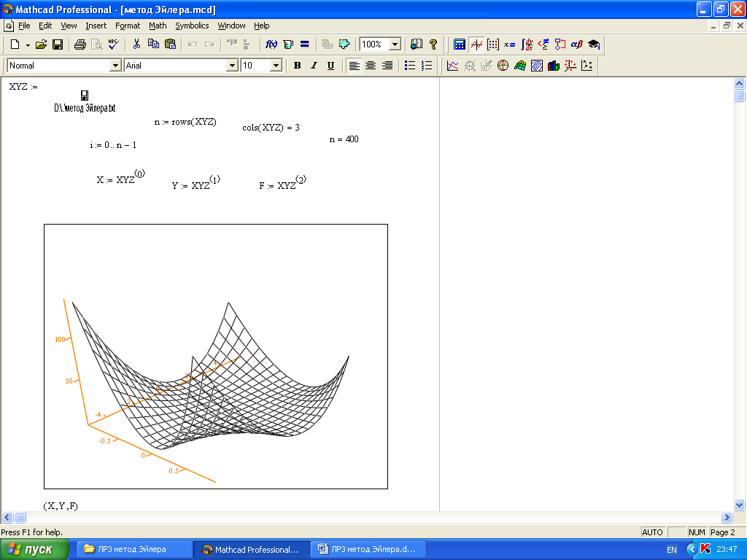
Task: Create a new worksheet with New icon
Action: [15, 44]
